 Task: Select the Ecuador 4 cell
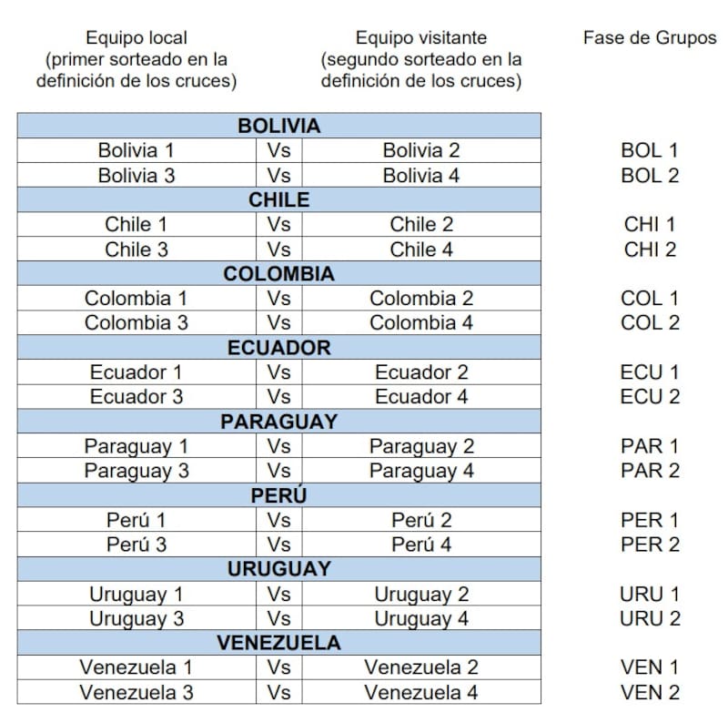click(421, 396)
